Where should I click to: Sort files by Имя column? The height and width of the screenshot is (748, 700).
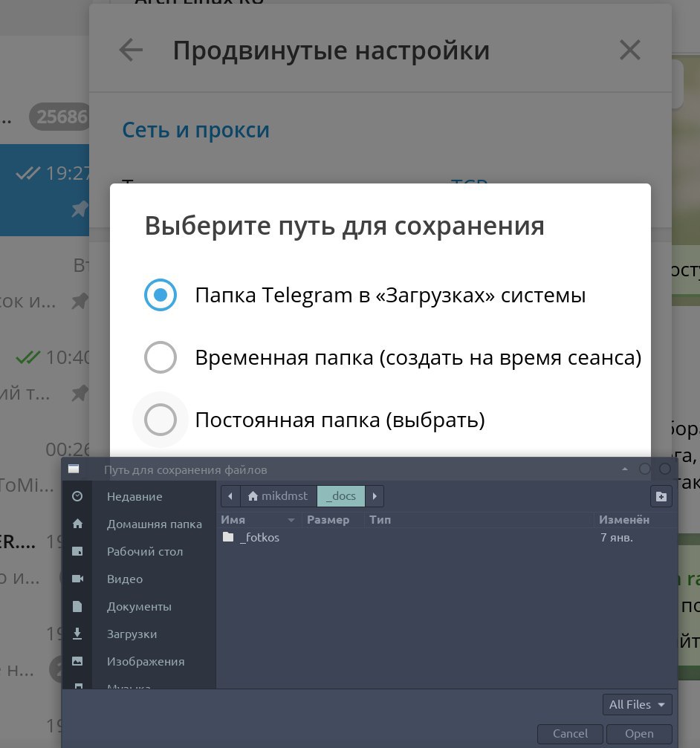[x=259, y=519]
